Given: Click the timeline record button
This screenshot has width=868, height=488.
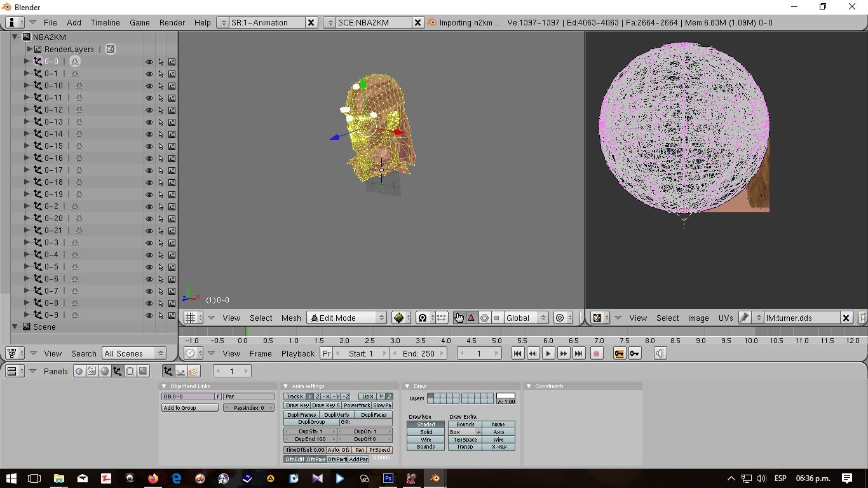Looking at the screenshot, I should pos(596,353).
